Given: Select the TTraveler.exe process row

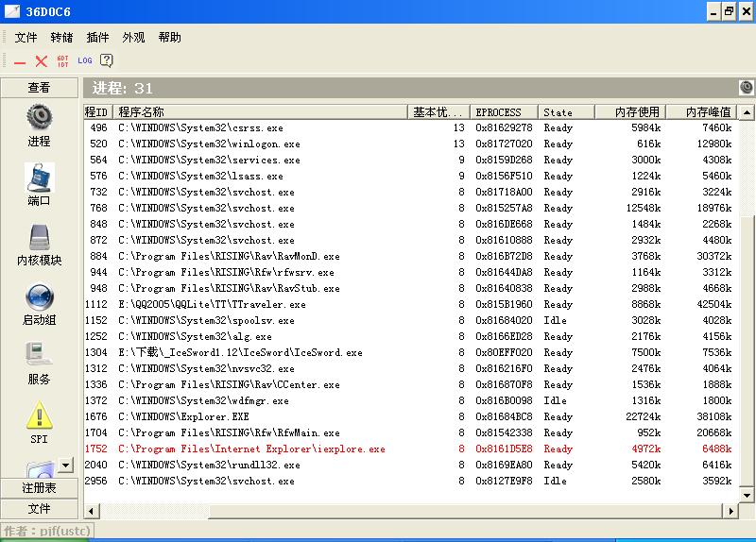Looking at the screenshot, I should pos(410,304).
